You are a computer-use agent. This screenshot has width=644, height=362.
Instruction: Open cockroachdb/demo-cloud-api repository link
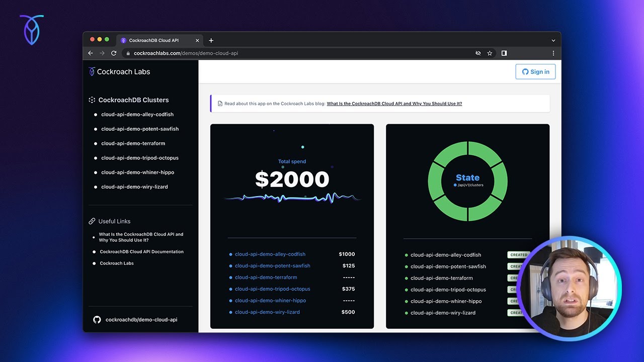pos(141,320)
